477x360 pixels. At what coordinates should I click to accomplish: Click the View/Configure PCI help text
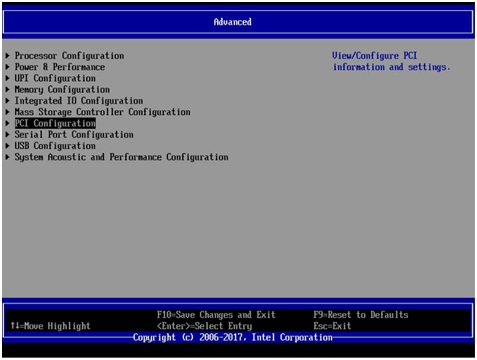[391, 61]
